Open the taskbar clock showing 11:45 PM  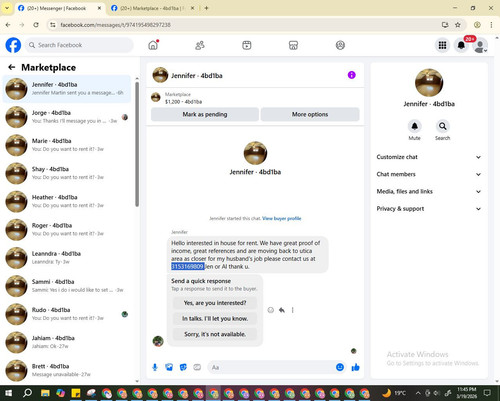(x=466, y=393)
